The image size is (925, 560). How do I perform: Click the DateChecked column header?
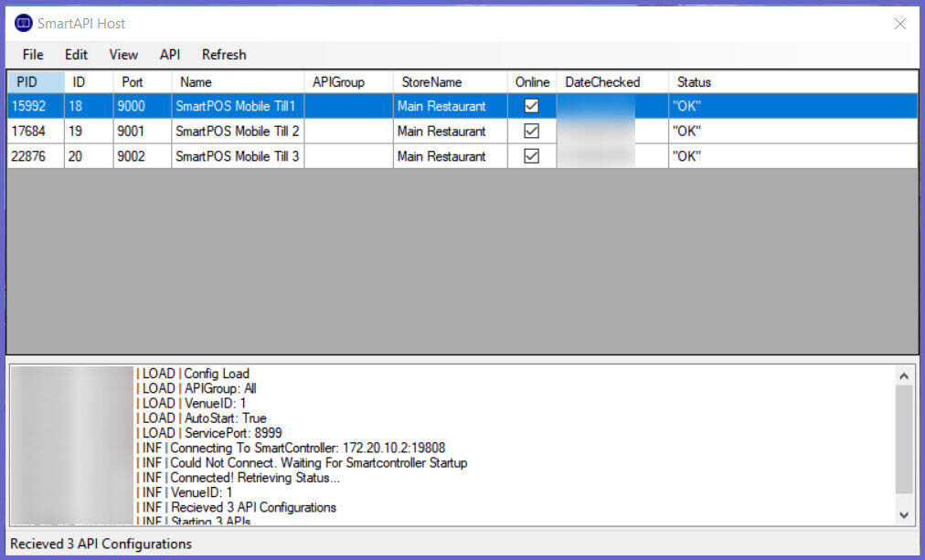pyautogui.click(x=612, y=82)
